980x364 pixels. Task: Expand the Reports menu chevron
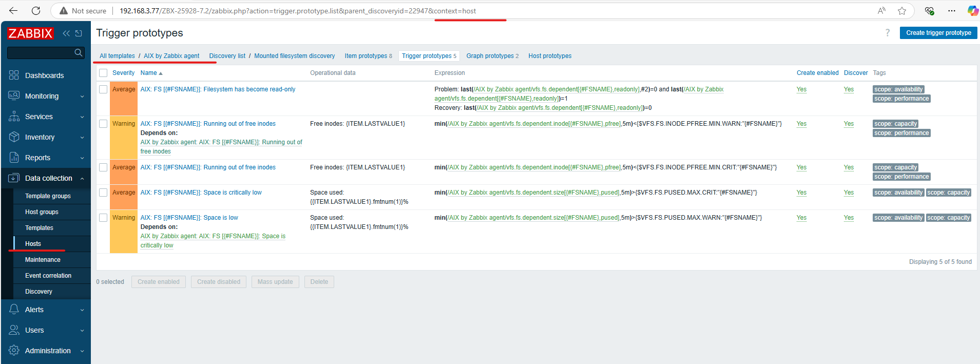click(82, 158)
